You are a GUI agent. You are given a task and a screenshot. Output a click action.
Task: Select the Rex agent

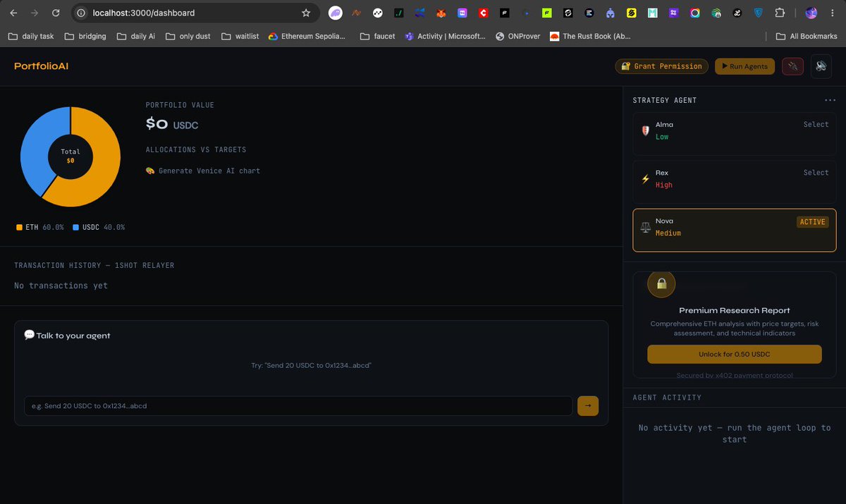(816, 172)
